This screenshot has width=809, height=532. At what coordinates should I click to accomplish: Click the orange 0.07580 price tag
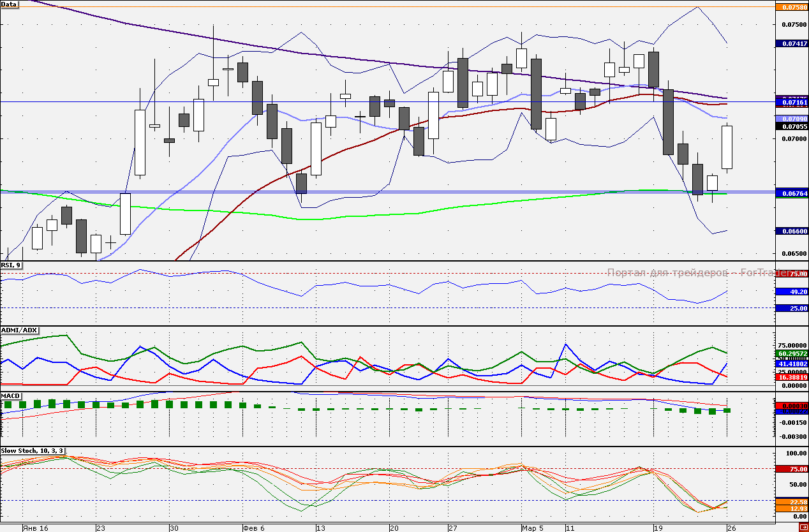[x=791, y=8]
